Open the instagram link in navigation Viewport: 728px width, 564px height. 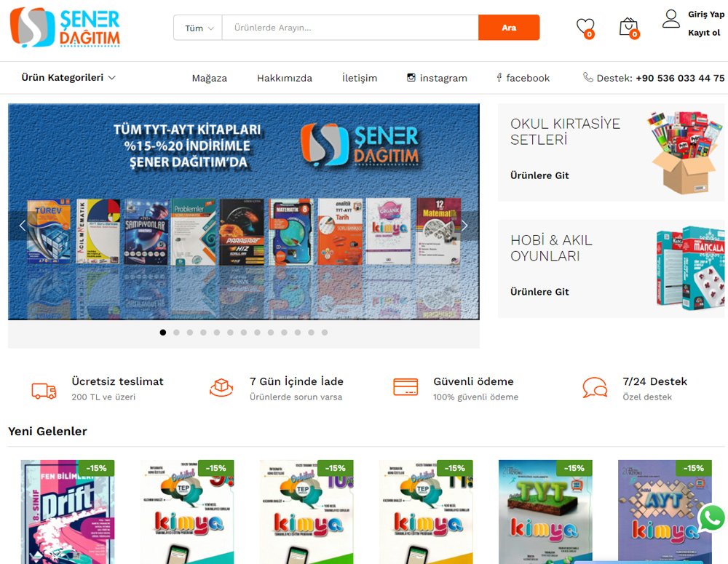tap(437, 78)
